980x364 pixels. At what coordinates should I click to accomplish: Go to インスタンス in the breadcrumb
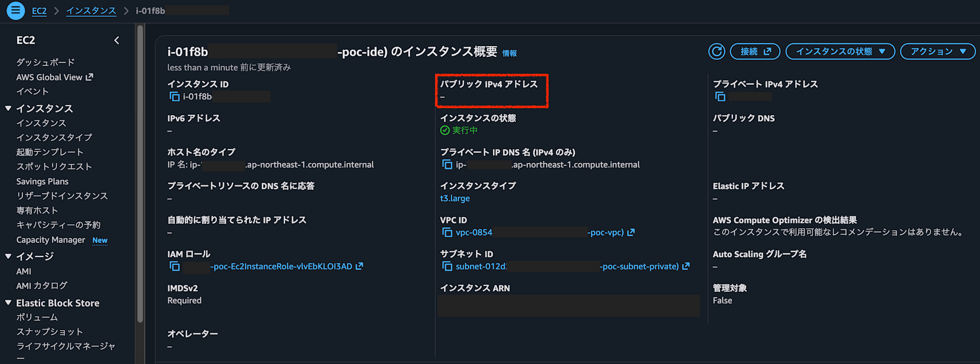[91, 11]
